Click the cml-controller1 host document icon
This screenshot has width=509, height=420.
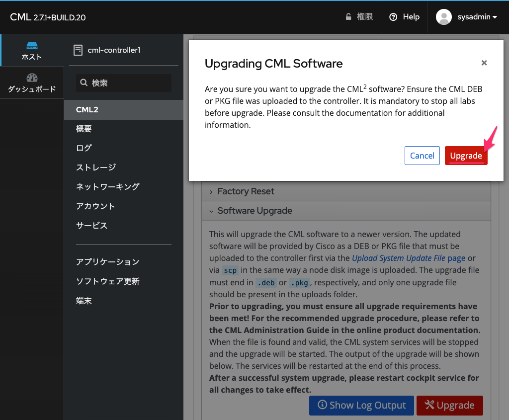coord(78,50)
